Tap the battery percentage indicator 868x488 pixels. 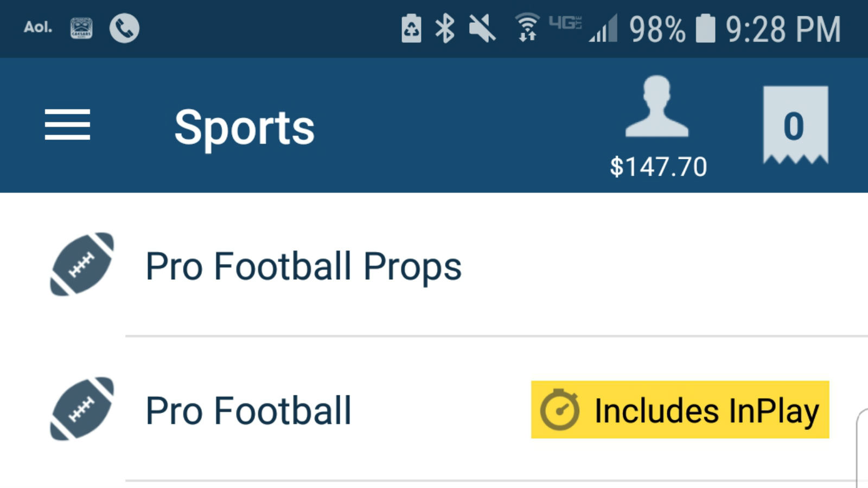[x=659, y=31]
